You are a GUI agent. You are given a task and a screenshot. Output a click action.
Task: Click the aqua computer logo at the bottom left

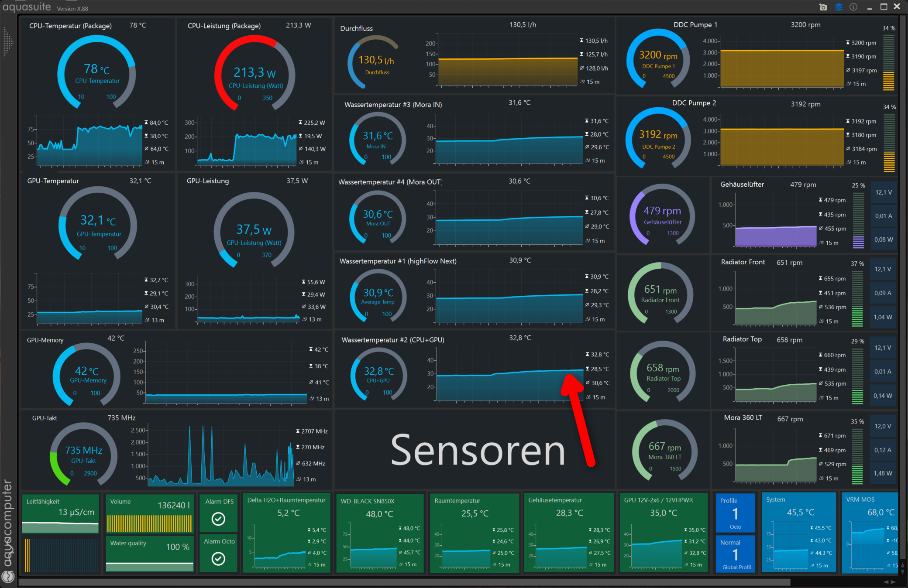(8, 577)
